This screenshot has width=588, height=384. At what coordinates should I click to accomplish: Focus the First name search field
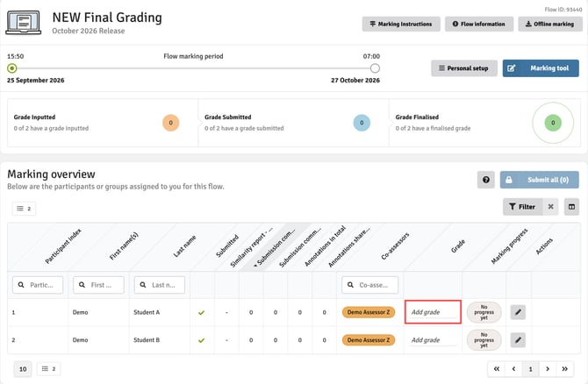[98, 285]
